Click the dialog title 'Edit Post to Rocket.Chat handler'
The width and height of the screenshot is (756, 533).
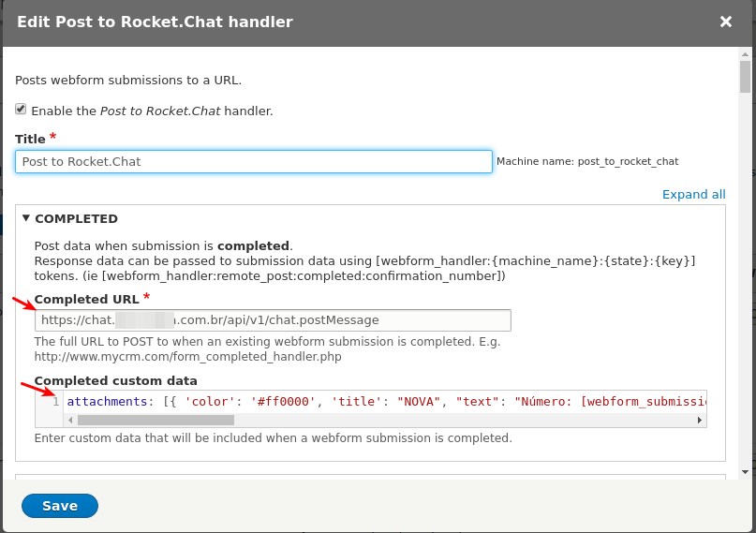(x=155, y=22)
